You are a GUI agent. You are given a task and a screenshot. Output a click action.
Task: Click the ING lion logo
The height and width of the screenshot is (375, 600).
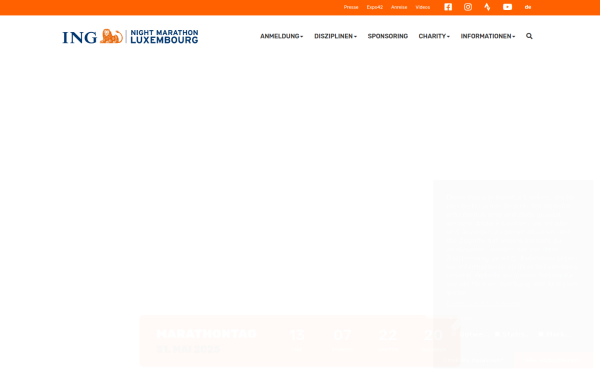coord(111,36)
